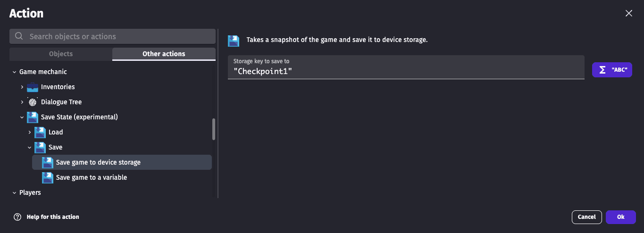Click the Load folder icon
The image size is (644, 233).
click(x=40, y=132)
